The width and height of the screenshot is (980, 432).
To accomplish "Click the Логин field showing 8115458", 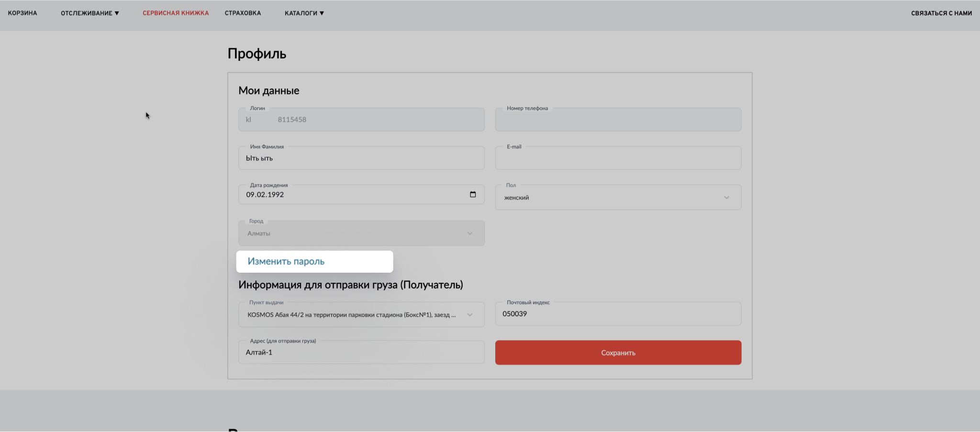I will 335,119.
